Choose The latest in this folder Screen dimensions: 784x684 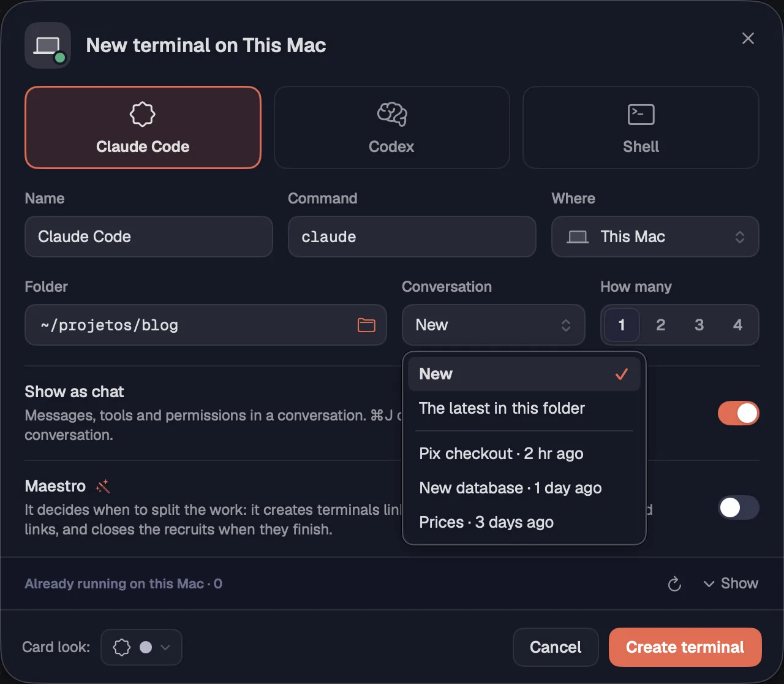coord(524,408)
